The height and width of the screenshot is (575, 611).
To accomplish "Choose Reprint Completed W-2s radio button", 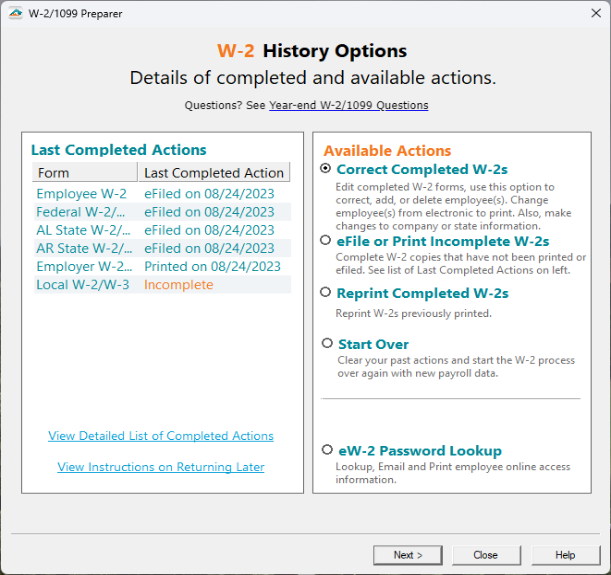I will pyautogui.click(x=326, y=292).
